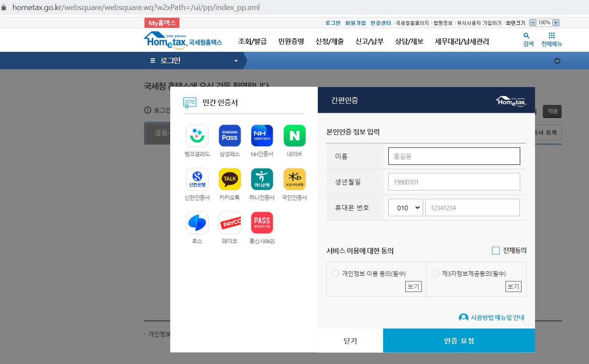Choose the PAYCO (페이코) icon

click(230, 223)
